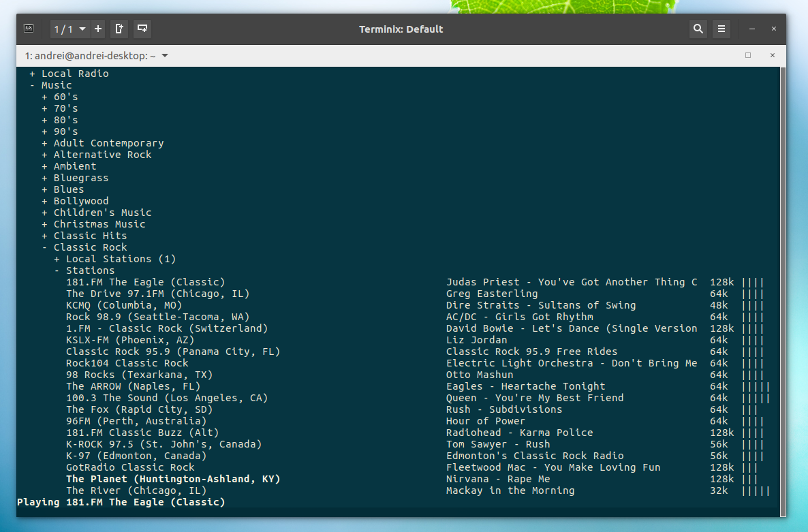Select Rock 98.9 (Seattle-Tacoma, WA)
Screen dimensions: 808x532
point(157,317)
